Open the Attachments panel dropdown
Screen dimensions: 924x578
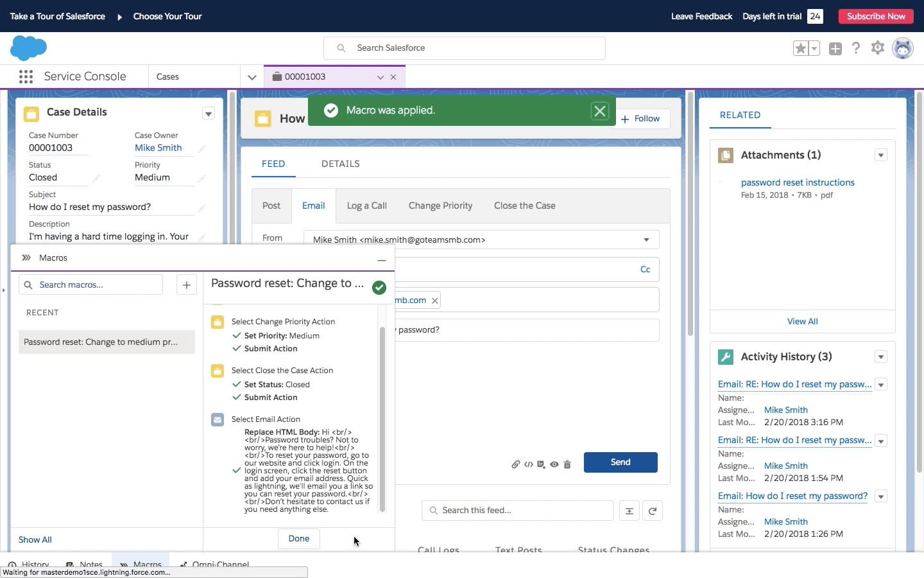[881, 155]
